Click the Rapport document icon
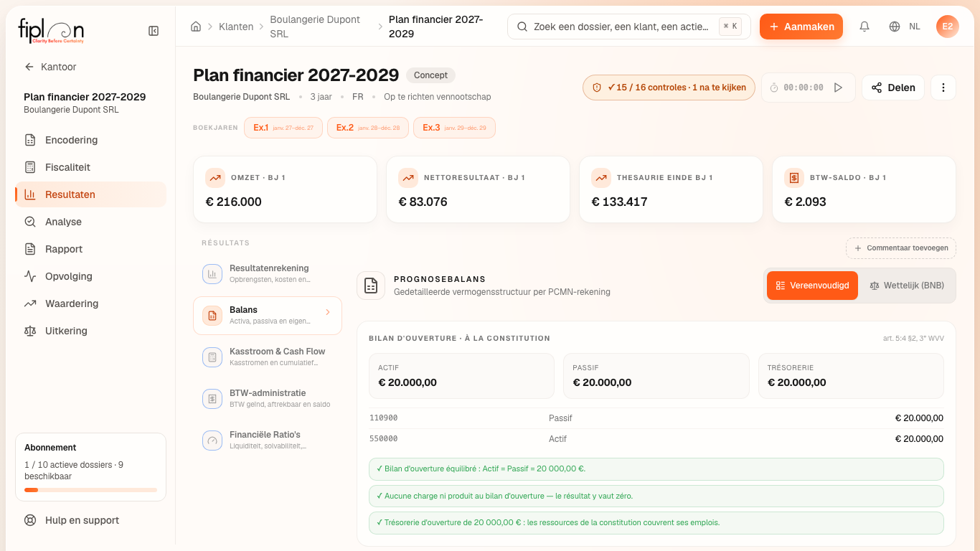Viewport: 980px width, 551px height. click(x=30, y=249)
